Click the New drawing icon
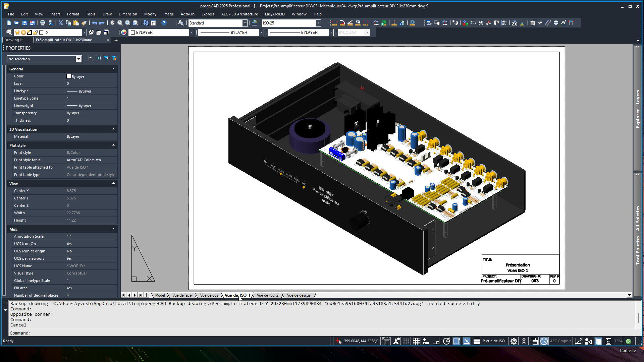 click(x=9, y=23)
